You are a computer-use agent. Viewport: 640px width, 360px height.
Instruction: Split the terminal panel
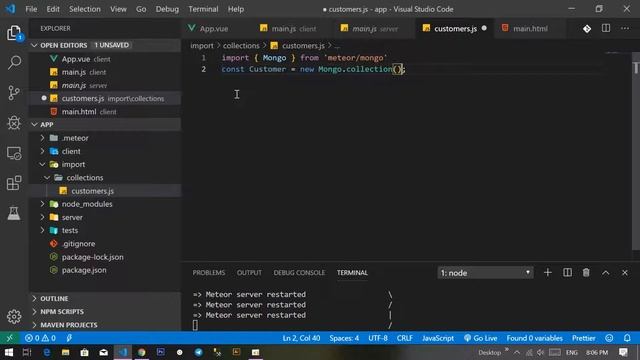[567, 273]
